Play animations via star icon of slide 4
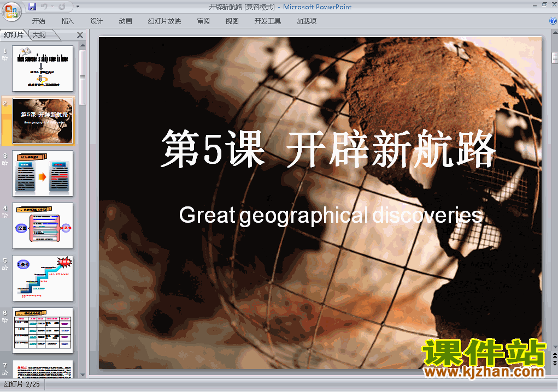Image resolution: width=558 pixels, height=392 pixels. [5, 216]
